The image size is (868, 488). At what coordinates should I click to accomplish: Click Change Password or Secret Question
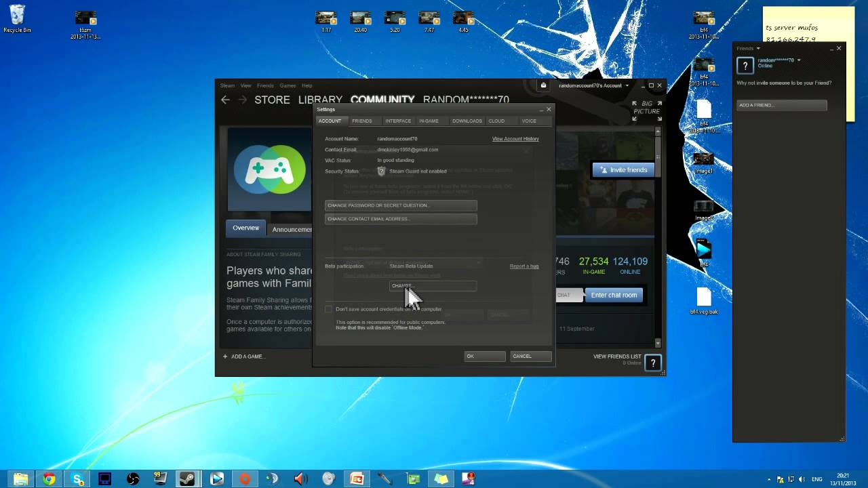click(x=401, y=205)
